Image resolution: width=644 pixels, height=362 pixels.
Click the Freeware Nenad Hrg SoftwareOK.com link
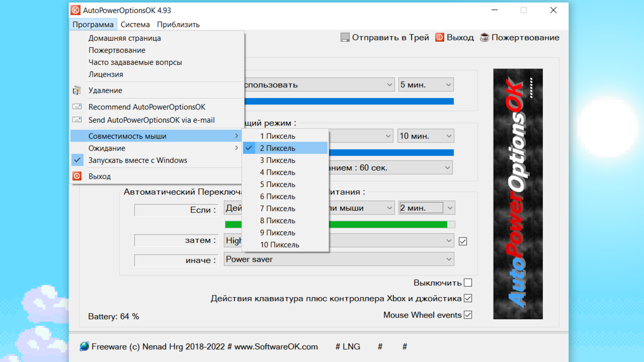(204, 346)
